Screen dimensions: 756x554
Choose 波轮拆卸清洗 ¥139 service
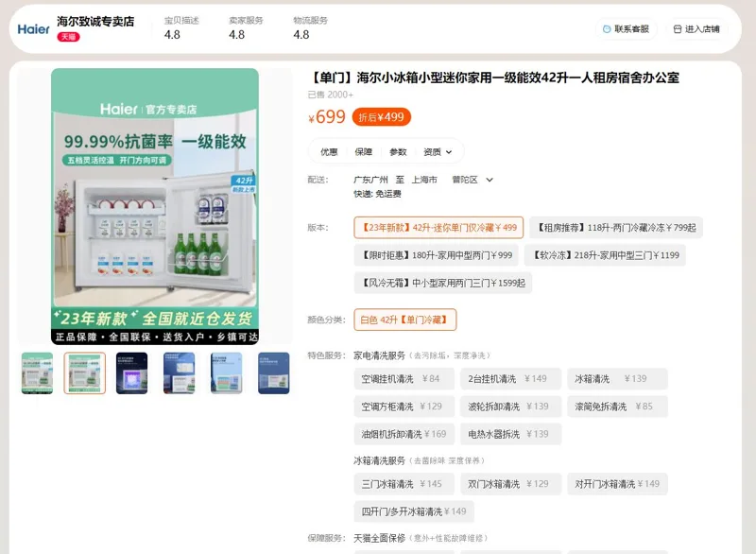pyautogui.click(x=510, y=407)
